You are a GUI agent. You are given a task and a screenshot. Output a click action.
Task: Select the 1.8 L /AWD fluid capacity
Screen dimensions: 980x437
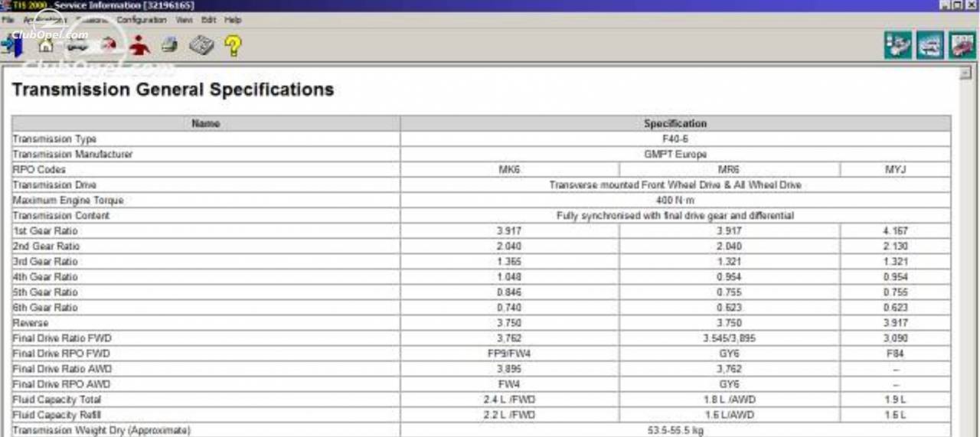[x=730, y=399]
